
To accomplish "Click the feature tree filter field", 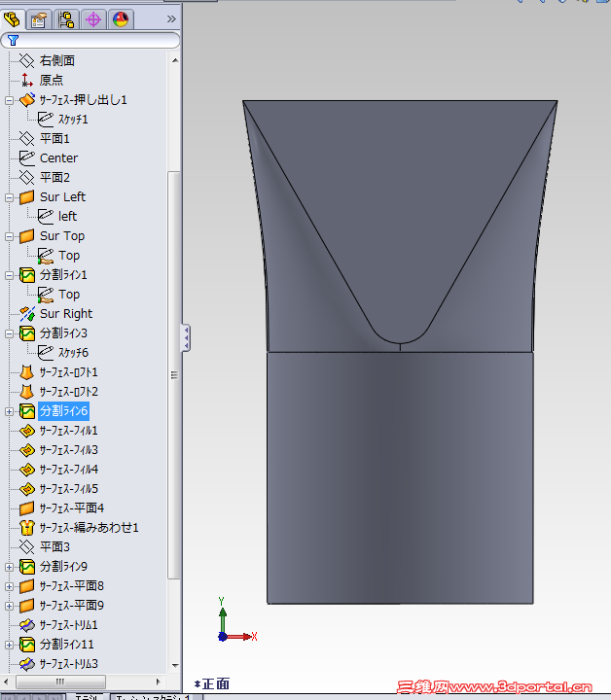I will [90, 41].
